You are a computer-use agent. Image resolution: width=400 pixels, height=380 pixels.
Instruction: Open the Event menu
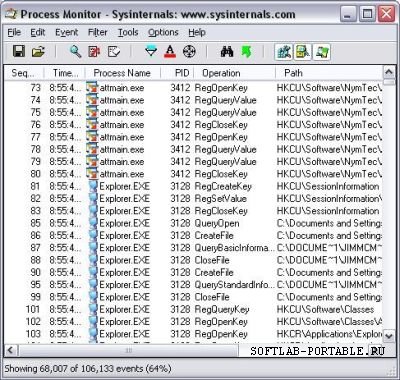67,33
